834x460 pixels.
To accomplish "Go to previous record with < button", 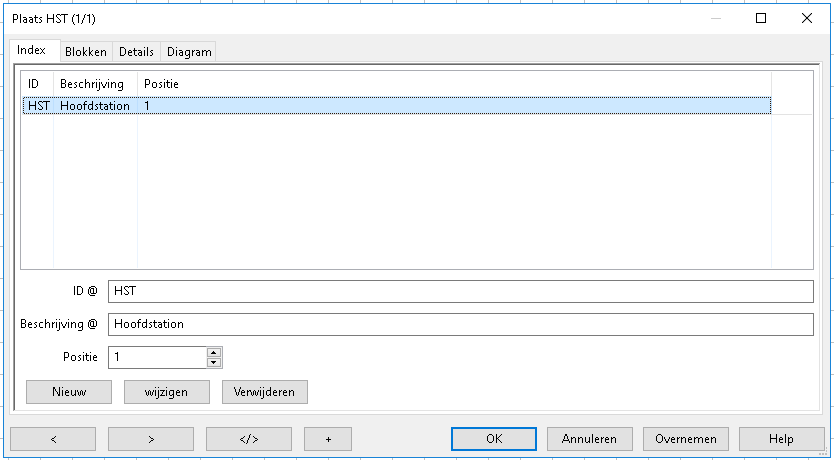I will (x=53, y=439).
